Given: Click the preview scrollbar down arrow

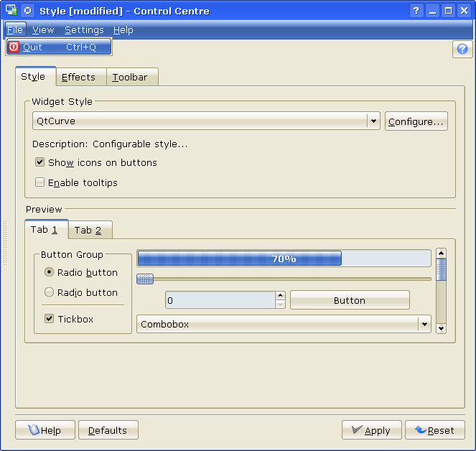Looking at the screenshot, I should click(441, 328).
